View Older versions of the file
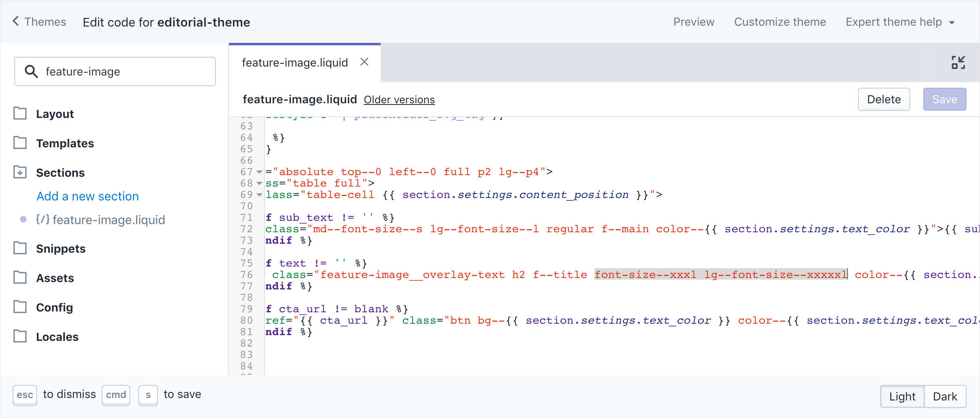The image size is (980, 418). tap(399, 99)
